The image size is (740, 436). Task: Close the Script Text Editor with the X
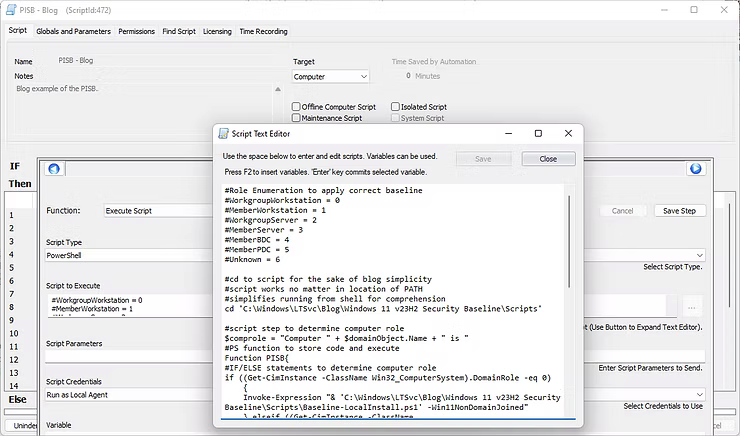(568, 134)
